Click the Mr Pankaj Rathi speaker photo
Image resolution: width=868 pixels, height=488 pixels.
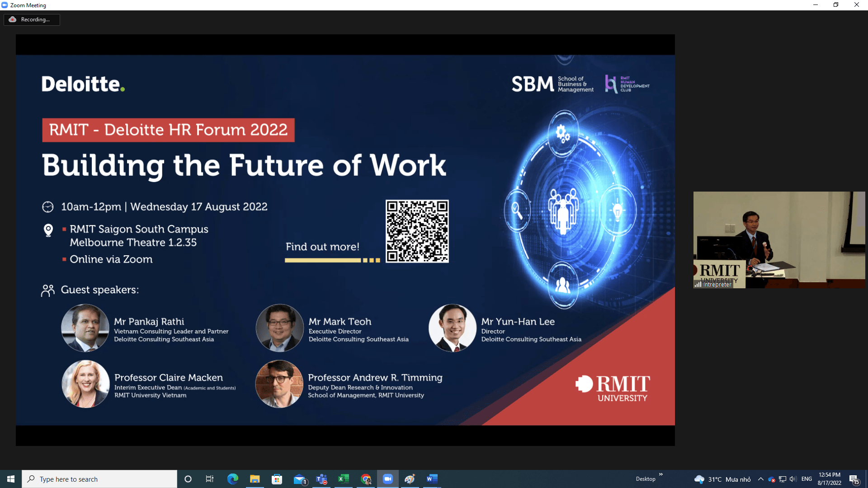(85, 328)
